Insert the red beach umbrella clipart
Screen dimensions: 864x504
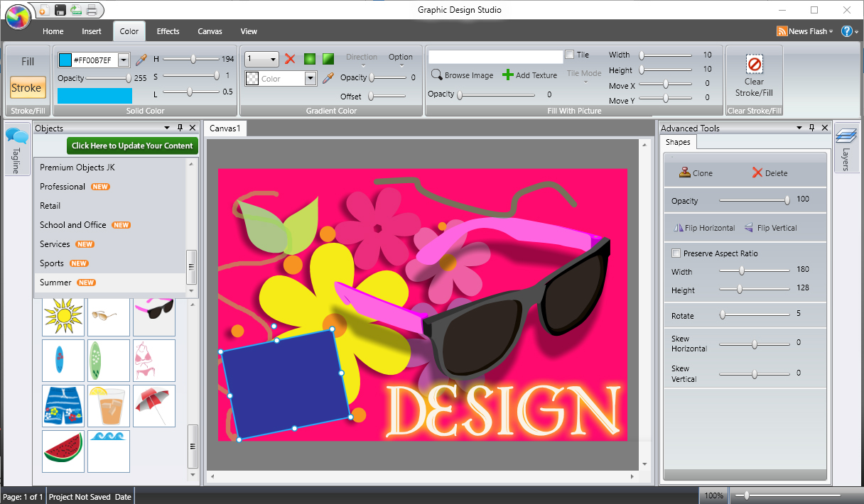coord(154,406)
